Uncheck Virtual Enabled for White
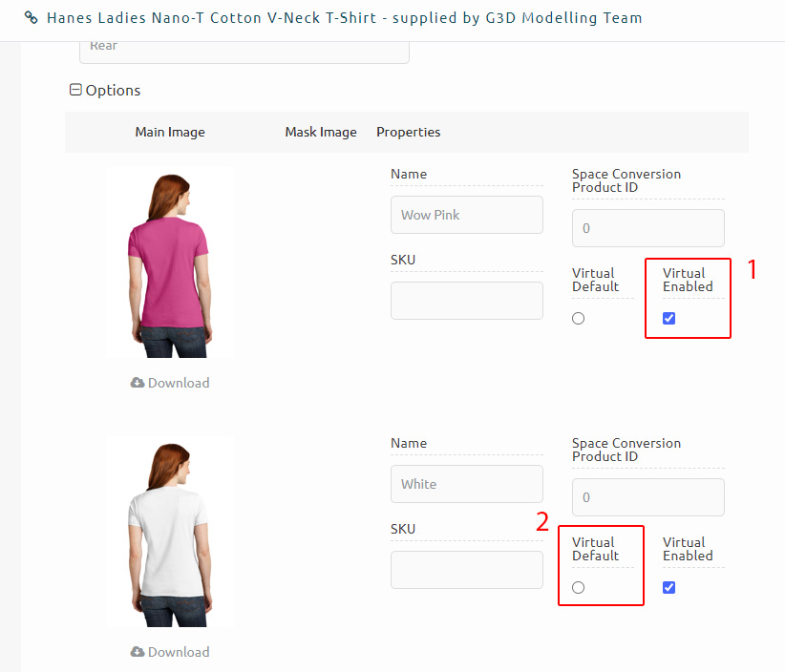 point(668,587)
